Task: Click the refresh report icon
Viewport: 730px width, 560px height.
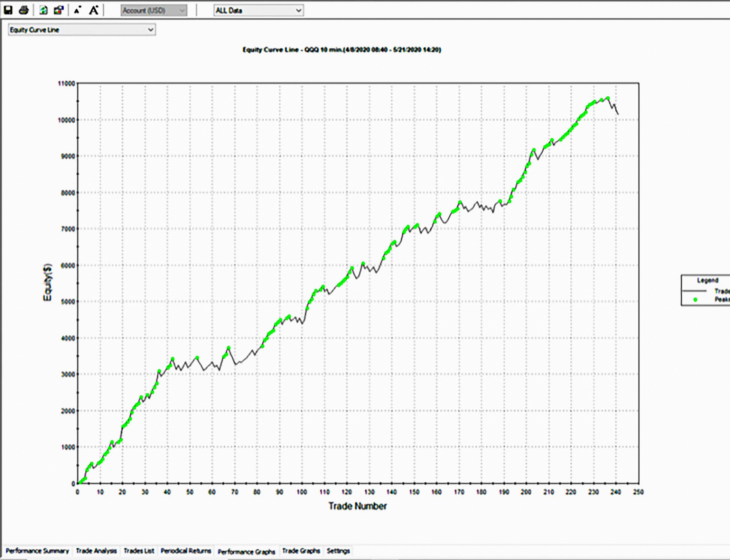Action: point(43,10)
